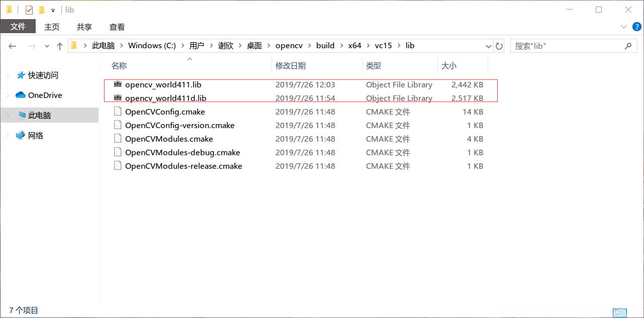
Task: Click Windows (C:) breadcrumb in address bar
Action: [152, 45]
